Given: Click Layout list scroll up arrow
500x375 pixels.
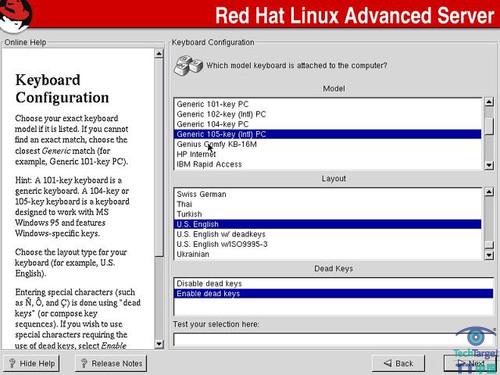Looking at the screenshot, I should tap(489, 192).
